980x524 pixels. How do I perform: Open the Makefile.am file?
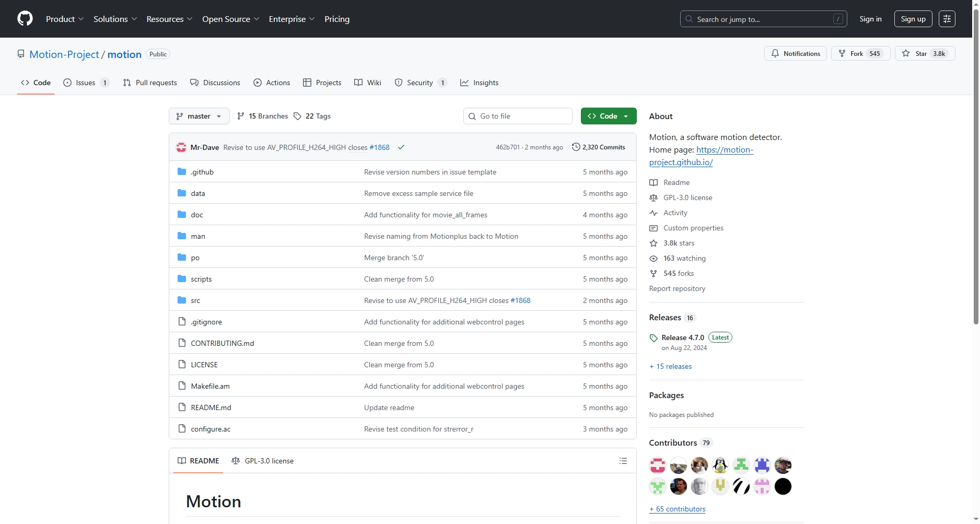pyautogui.click(x=210, y=386)
